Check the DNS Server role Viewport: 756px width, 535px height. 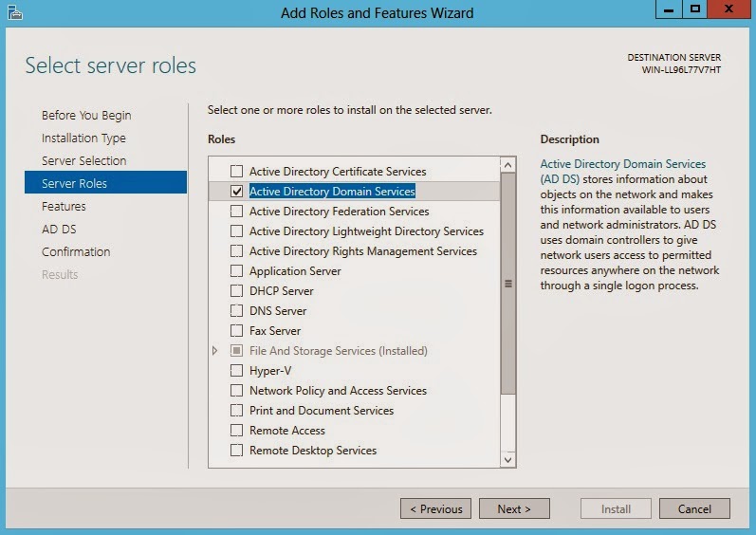click(x=236, y=311)
